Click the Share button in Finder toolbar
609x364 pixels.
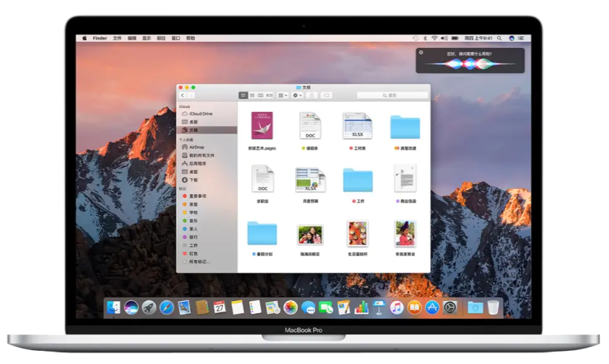[311, 95]
